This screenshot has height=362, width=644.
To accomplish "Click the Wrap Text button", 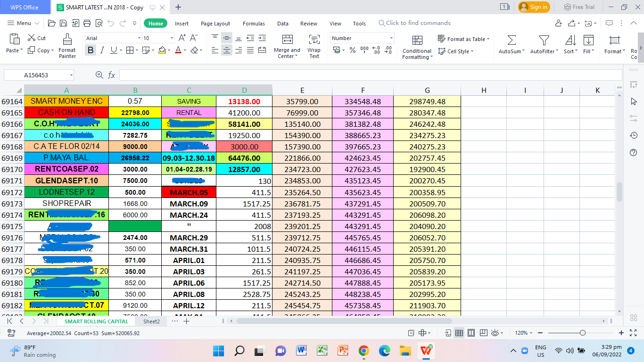I will click(x=314, y=47).
